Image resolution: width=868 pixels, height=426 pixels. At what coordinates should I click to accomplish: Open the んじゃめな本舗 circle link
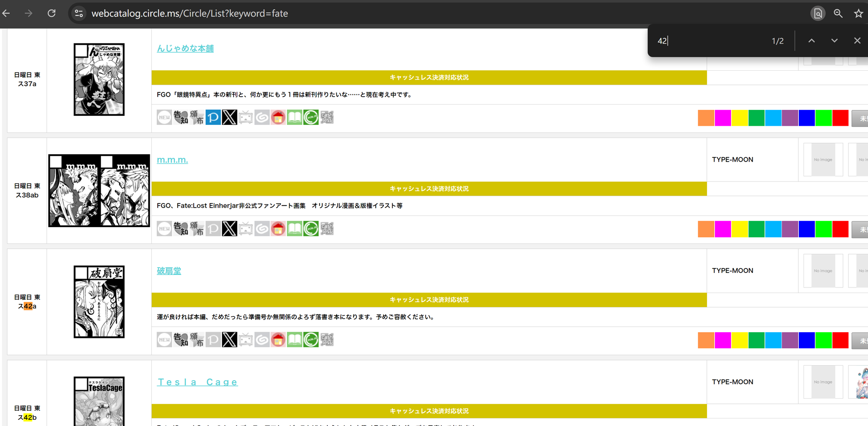pos(185,49)
